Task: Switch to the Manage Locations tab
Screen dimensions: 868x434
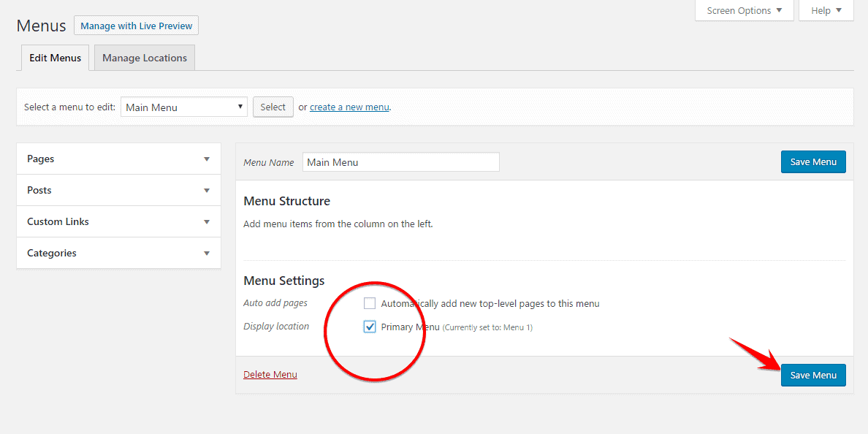Action: point(145,58)
